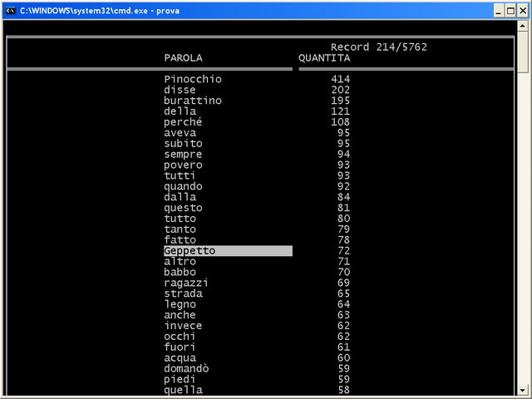Click the quantity 202 for disse
The height and width of the screenshot is (399, 532).
(x=340, y=90)
